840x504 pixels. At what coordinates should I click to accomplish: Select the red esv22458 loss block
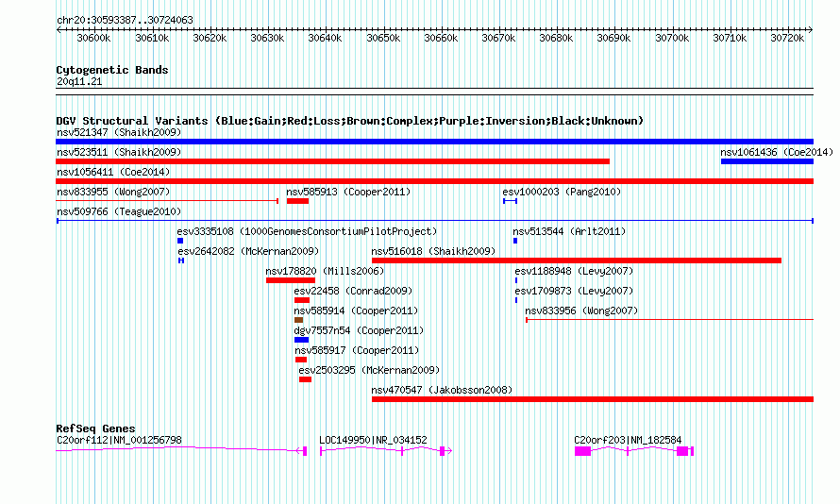tap(302, 300)
